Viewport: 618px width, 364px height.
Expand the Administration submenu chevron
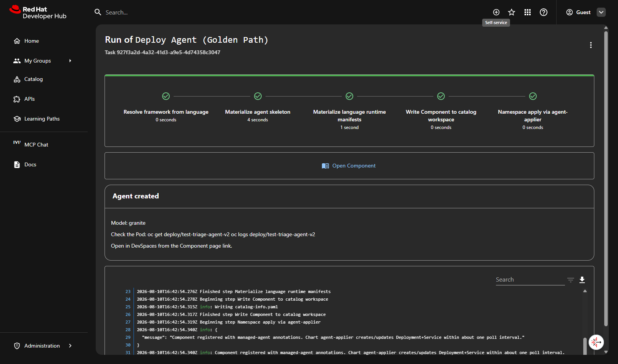(x=70, y=346)
